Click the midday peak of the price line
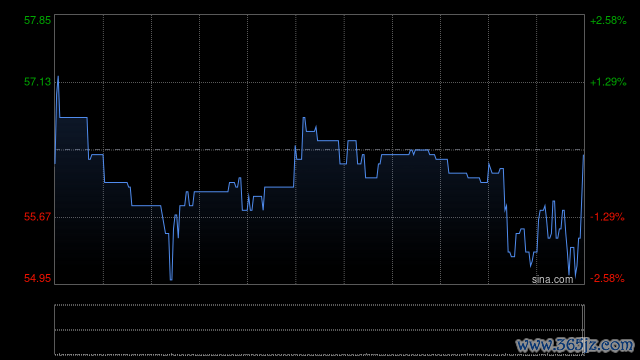640x360 pixels. (x=304, y=118)
